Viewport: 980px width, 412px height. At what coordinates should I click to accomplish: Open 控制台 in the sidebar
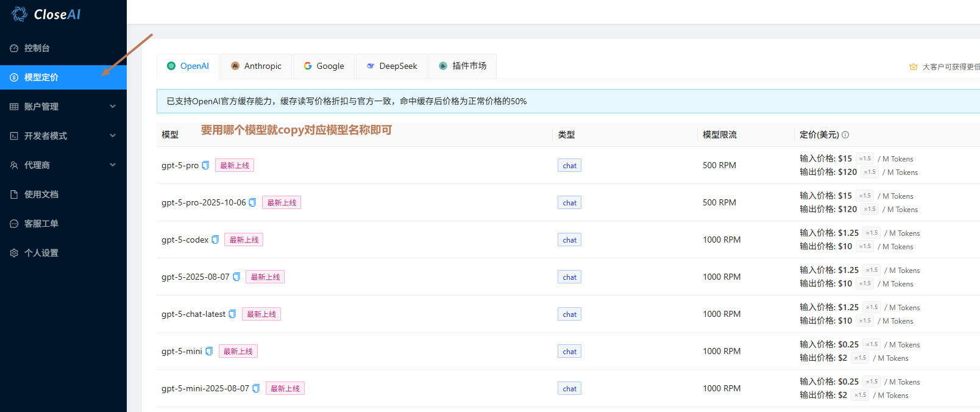point(63,48)
